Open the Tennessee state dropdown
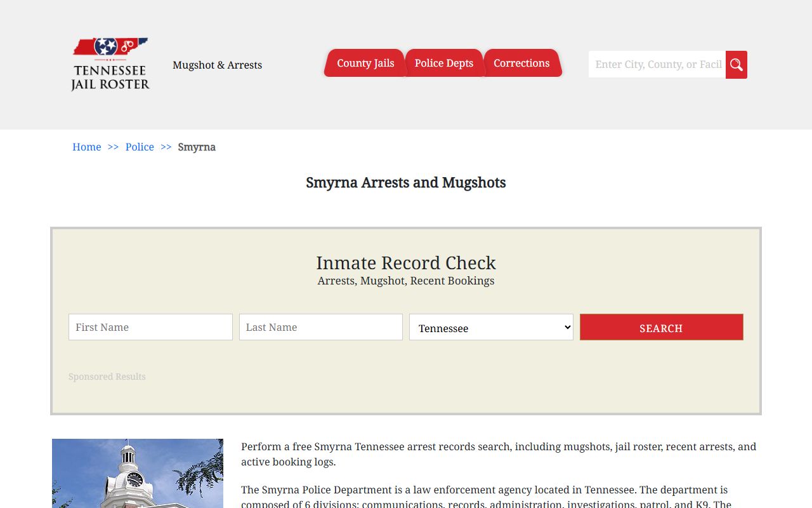The image size is (812, 508). (491, 327)
